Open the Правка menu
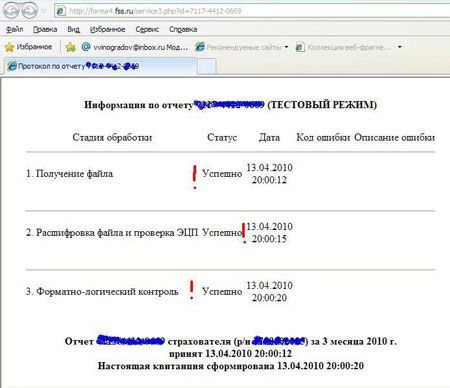 click(x=45, y=29)
